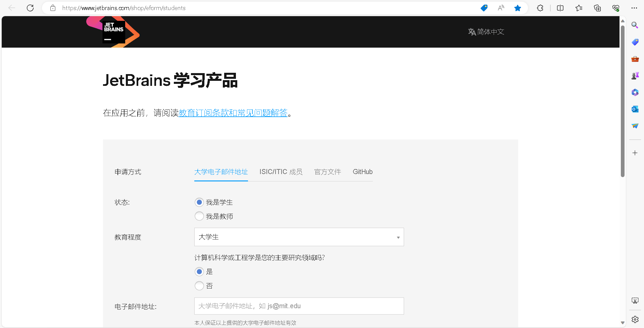
Task: Open the Extensions puzzle icon
Action: click(x=540, y=8)
